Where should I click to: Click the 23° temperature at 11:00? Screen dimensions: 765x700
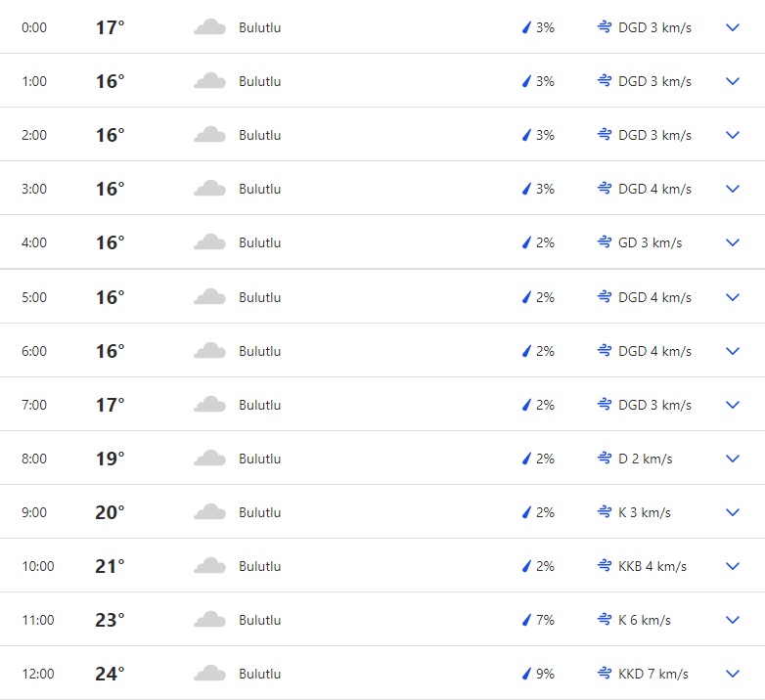(110, 620)
